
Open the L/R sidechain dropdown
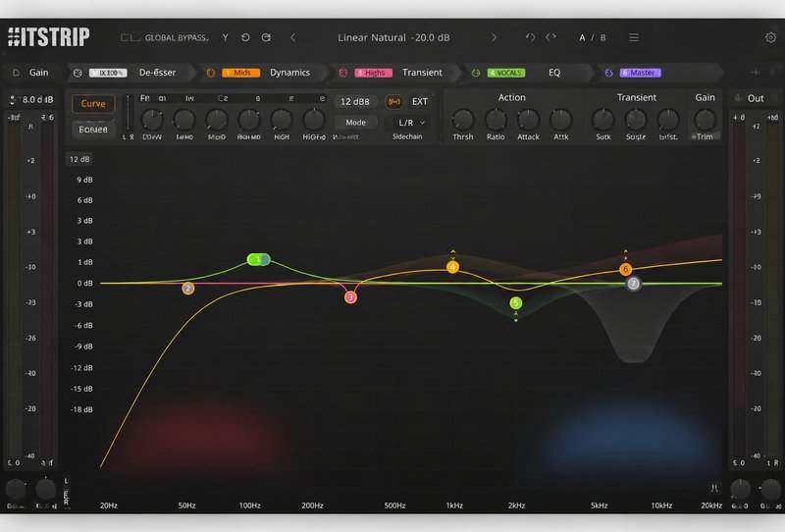point(411,123)
